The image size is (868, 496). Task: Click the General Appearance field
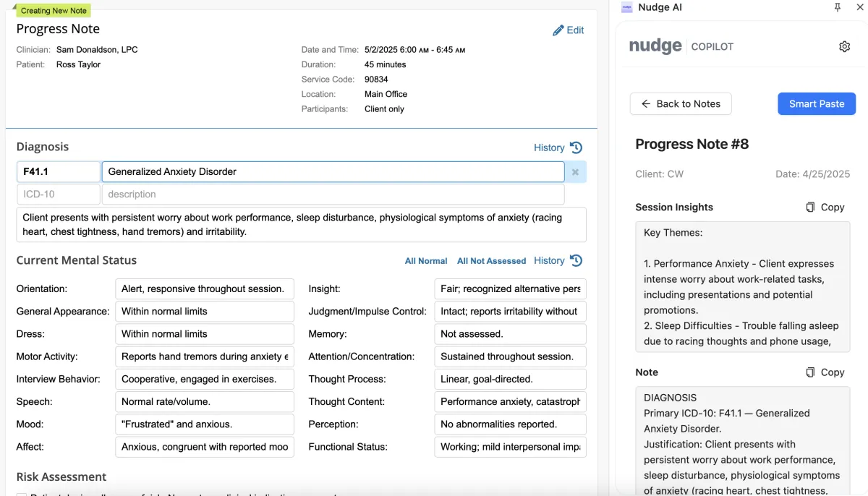pyautogui.click(x=205, y=311)
